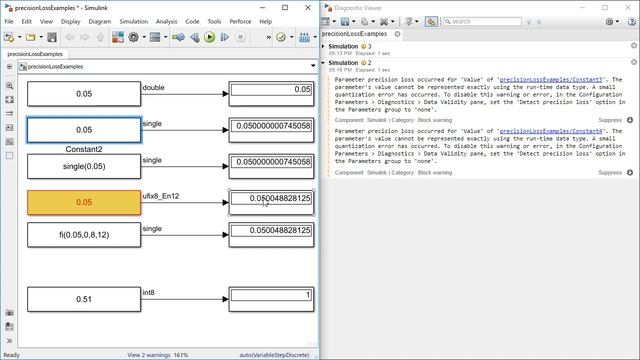The image size is (640, 360).
Task: Click the Diagnostic Viewer filter icon
Action: click(409, 21)
